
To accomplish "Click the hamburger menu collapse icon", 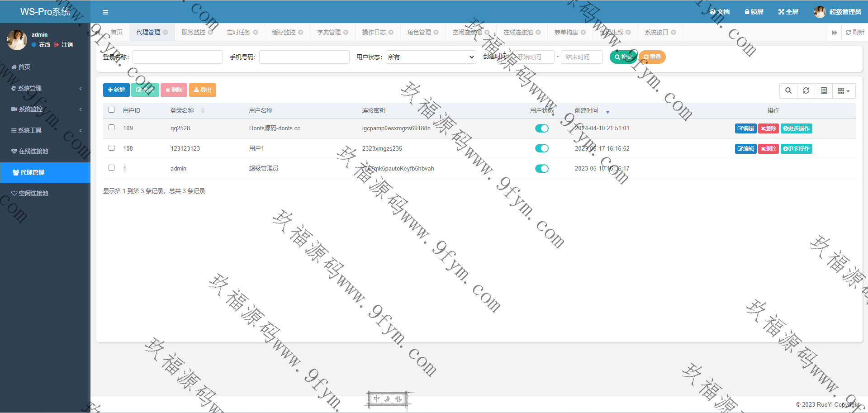I will click(x=105, y=12).
